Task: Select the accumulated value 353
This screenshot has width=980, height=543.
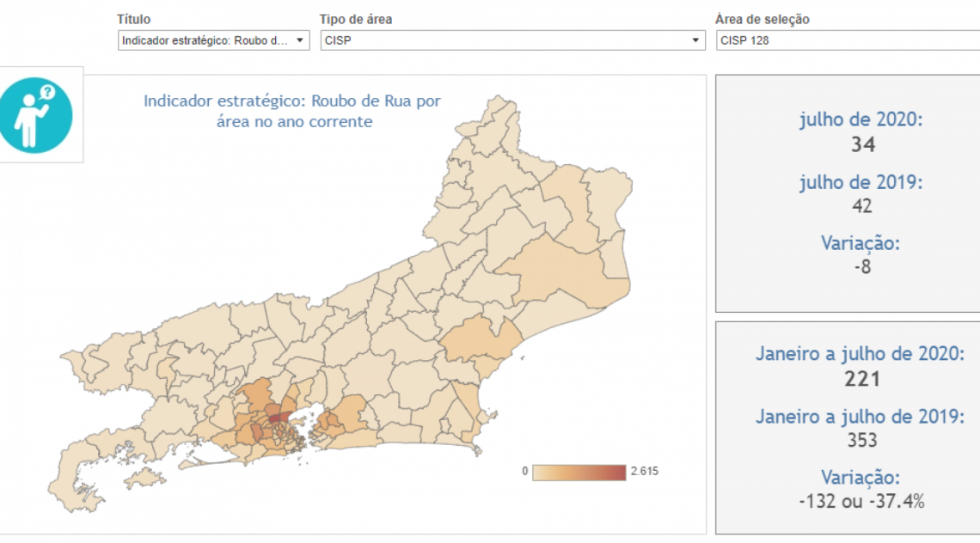Action: pyautogui.click(x=862, y=441)
